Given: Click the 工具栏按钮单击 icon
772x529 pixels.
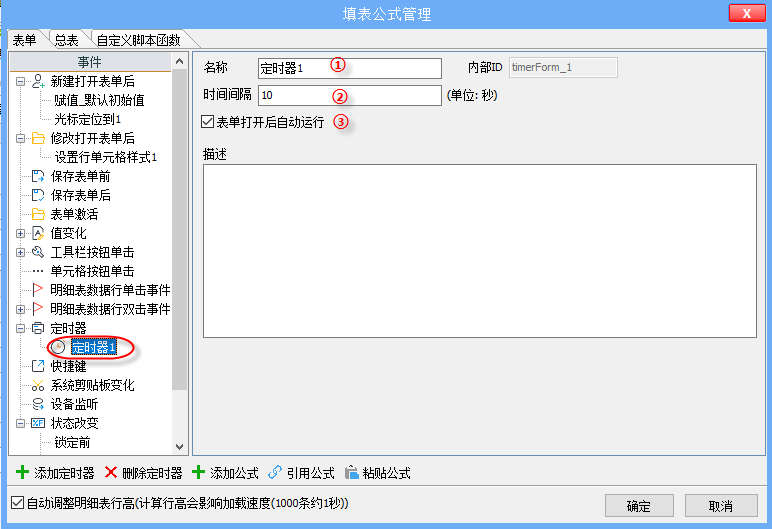Looking at the screenshot, I should coord(38,252).
